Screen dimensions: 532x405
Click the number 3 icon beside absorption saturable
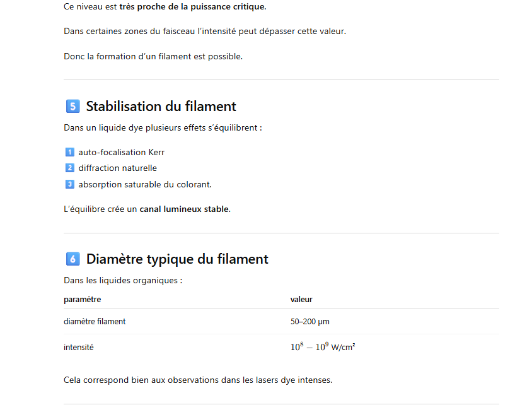click(69, 184)
